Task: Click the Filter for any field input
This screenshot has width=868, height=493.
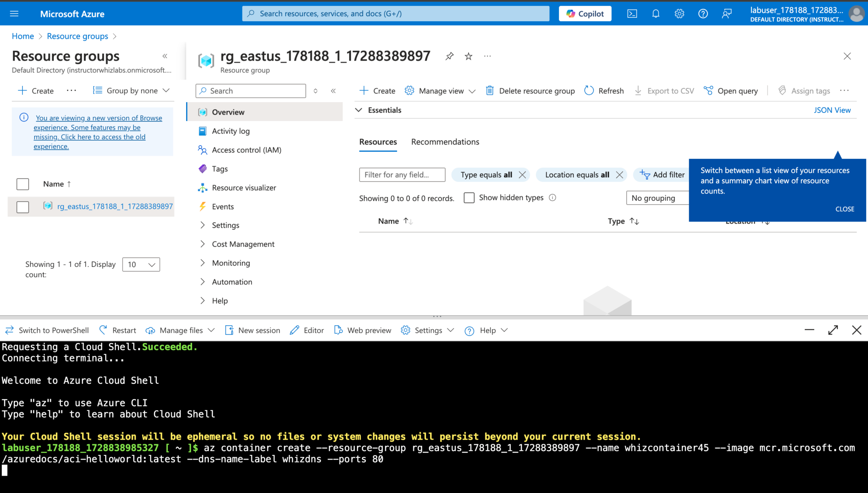Action: click(401, 174)
